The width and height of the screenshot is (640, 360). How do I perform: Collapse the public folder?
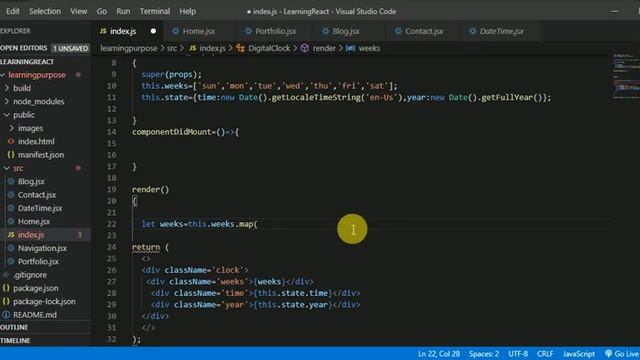click(x=24, y=115)
